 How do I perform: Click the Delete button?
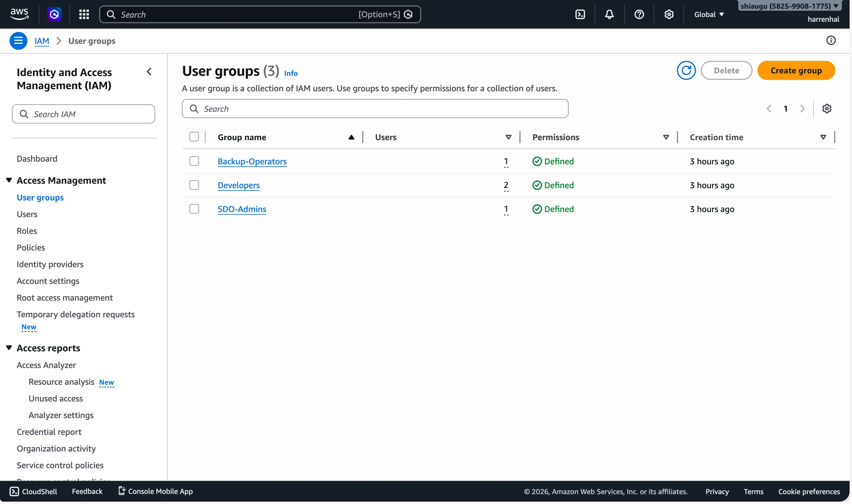(726, 70)
